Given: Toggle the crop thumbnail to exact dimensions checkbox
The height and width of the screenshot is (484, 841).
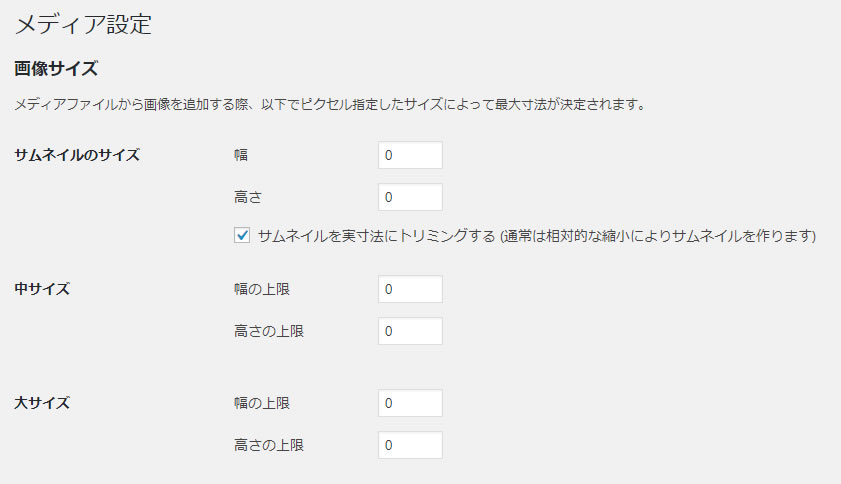Looking at the screenshot, I should pyautogui.click(x=241, y=236).
